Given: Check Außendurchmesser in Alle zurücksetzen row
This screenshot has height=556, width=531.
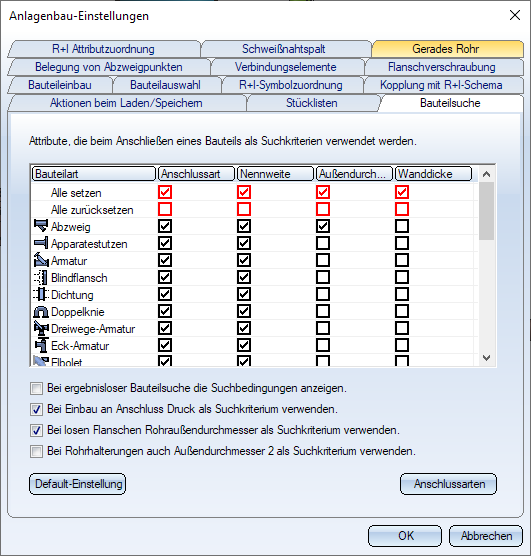Looking at the screenshot, I should pyautogui.click(x=323, y=209).
